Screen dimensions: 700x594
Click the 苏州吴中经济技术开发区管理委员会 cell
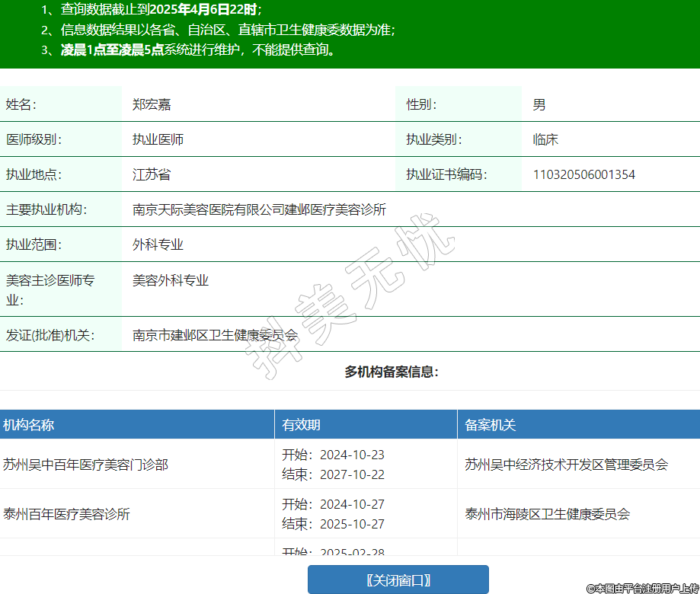click(x=566, y=464)
